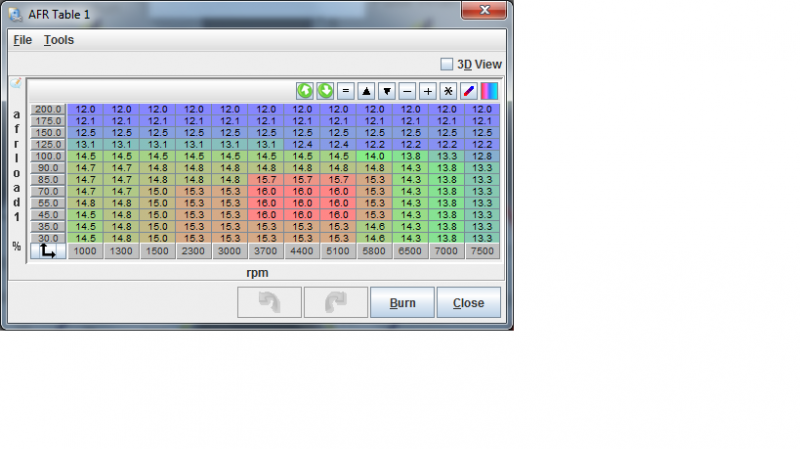The height and width of the screenshot is (449, 800).
Task: Select the 90.0 load axis label
Action: click(48, 168)
